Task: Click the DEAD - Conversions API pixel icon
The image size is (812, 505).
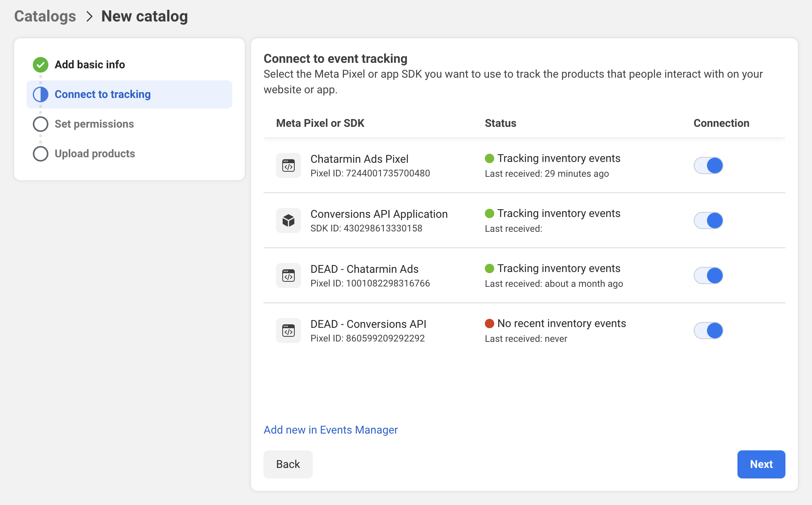Action: 288,331
